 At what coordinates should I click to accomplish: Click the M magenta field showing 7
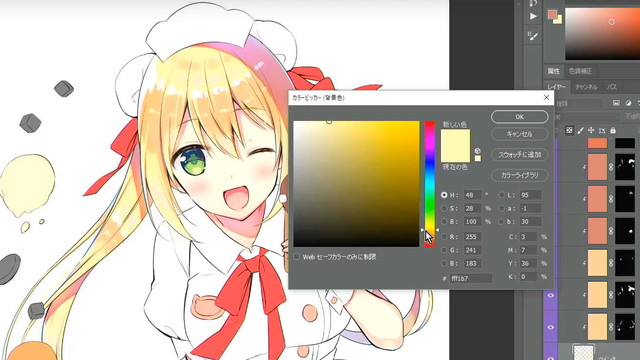pyautogui.click(x=528, y=250)
